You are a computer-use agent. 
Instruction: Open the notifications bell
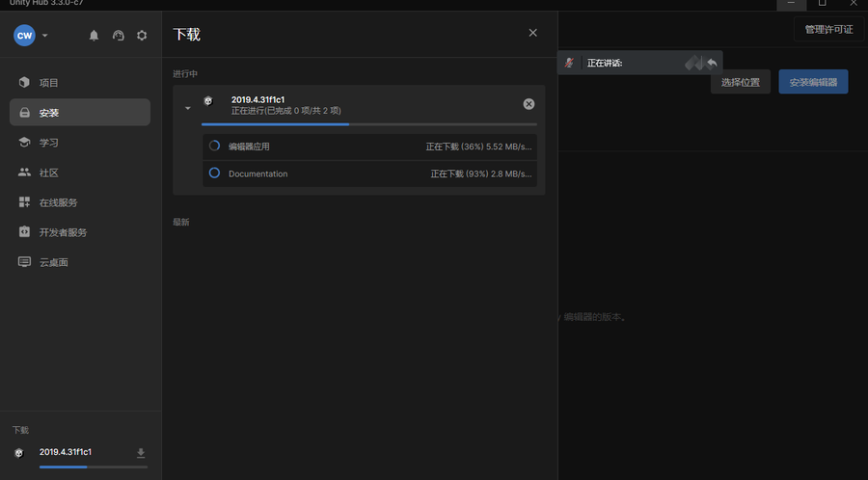click(95, 36)
